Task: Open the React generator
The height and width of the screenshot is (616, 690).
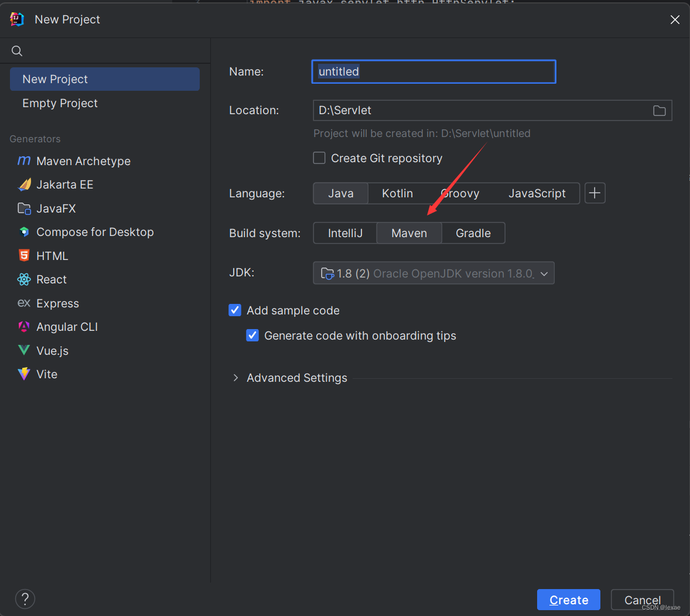Action: pos(105,279)
